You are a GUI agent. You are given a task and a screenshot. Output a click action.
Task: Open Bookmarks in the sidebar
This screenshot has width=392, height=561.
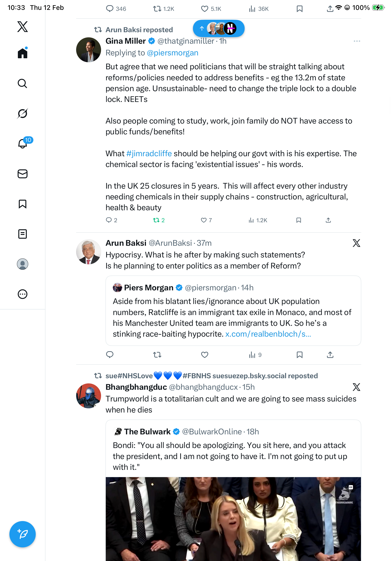(22, 204)
